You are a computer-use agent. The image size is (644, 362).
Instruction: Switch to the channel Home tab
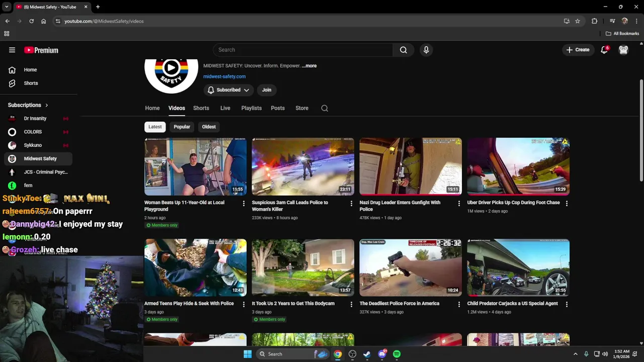152,108
